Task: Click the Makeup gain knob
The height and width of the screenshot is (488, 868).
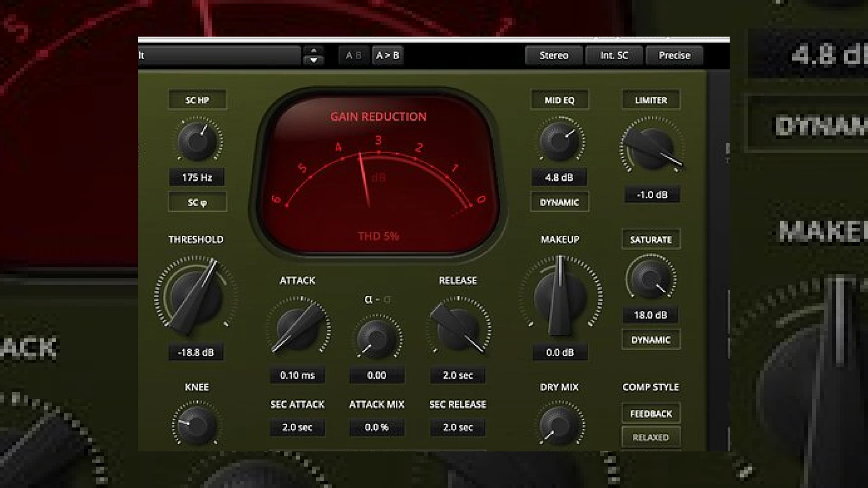Action: click(560, 297)
